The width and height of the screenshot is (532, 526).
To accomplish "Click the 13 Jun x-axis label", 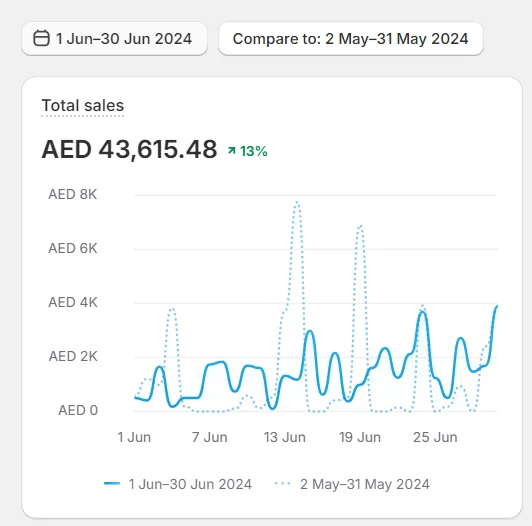I will (285, 437).
